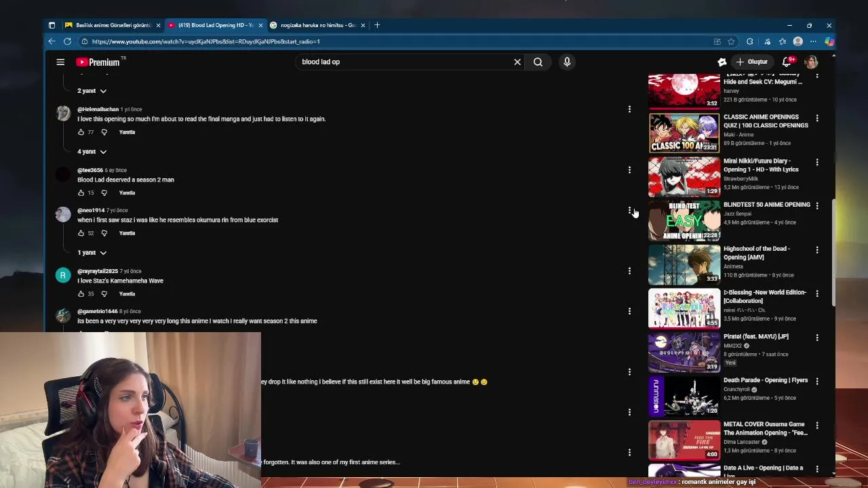Image resolution: width=868 pixels, height=488 pixels.
Task: Open options menu for neo1914's comment
Action: pyautogui.click(x=629, y=210)
